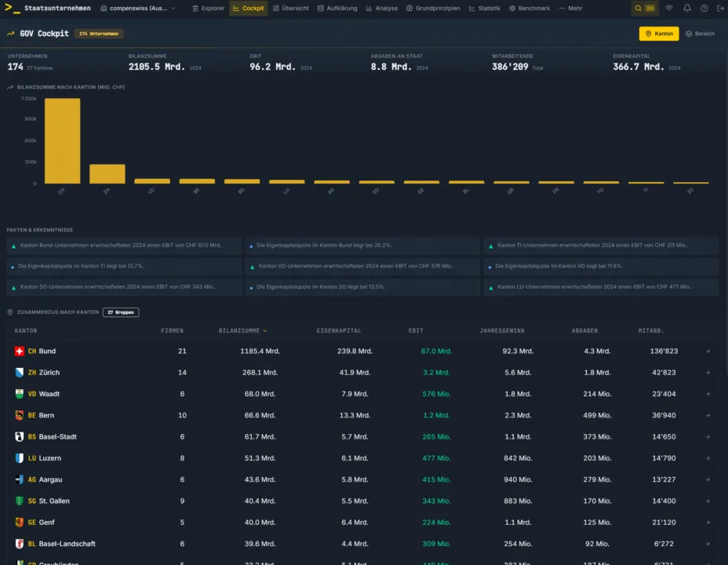
Task: Click the Staatsunternehmen terminal logo icon
Action: pos(12,9)
